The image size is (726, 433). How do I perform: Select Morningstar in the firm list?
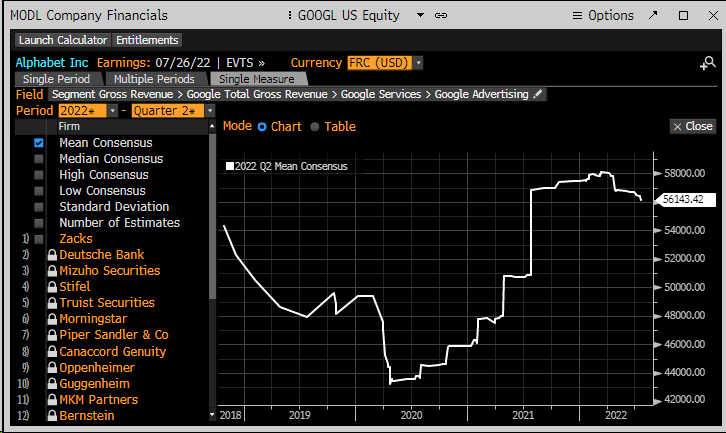93,319
